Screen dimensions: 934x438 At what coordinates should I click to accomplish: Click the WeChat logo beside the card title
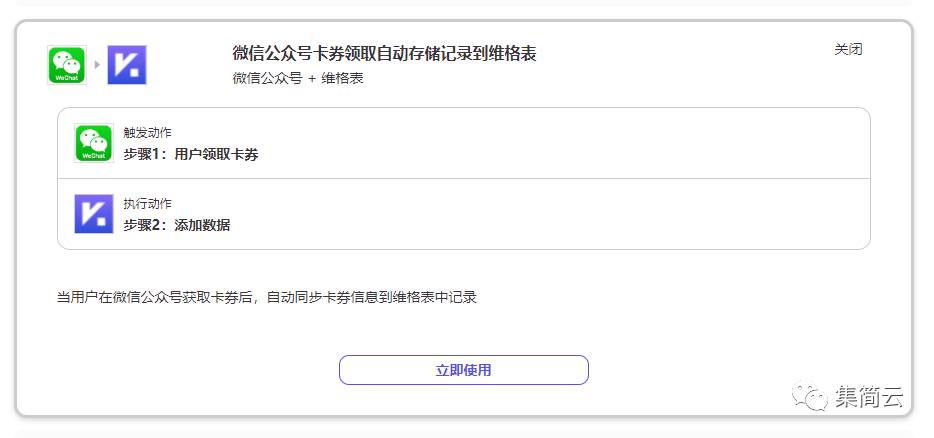(x=67, y=65)
